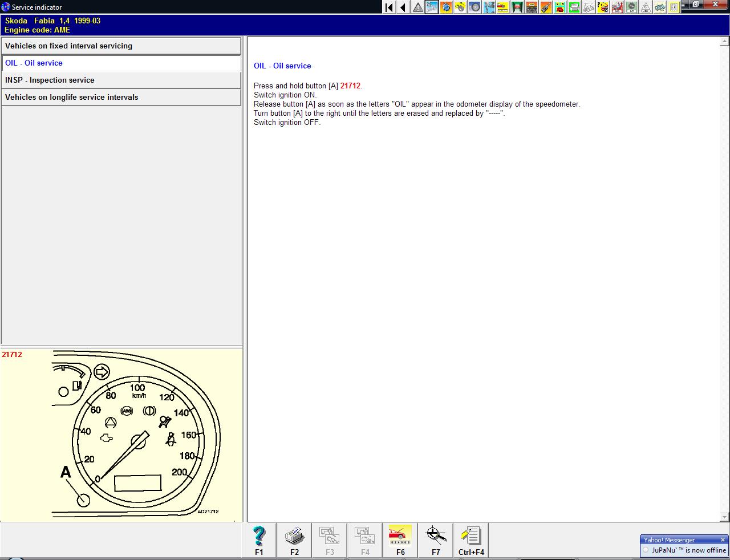730x560 pixels.
Task: Open Vehicles on fixed interval servicing
Action: click(x=121, y=46)
